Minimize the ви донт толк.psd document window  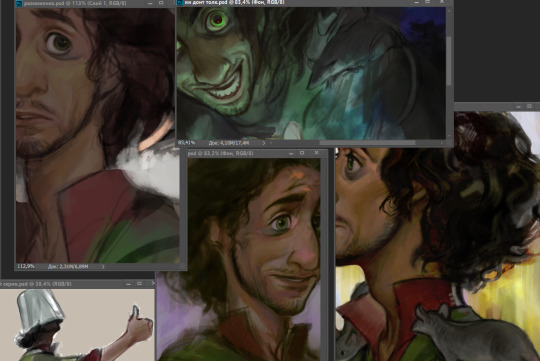click(416, 2)
